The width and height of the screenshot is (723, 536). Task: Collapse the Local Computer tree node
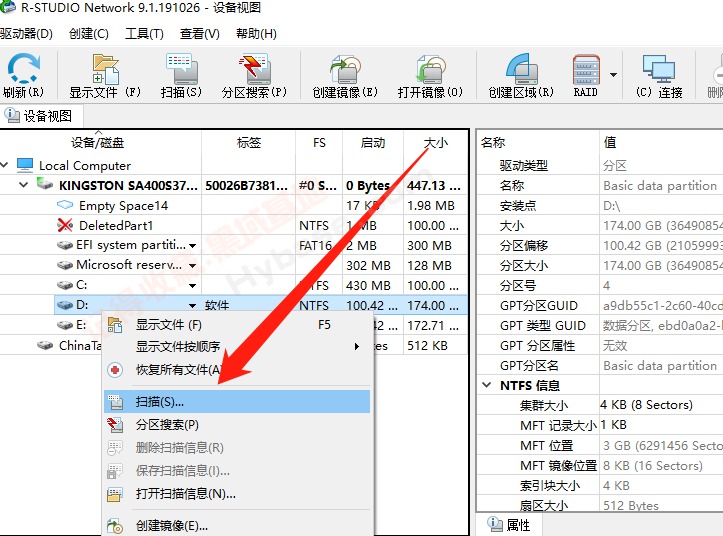(x=7, y=166)
